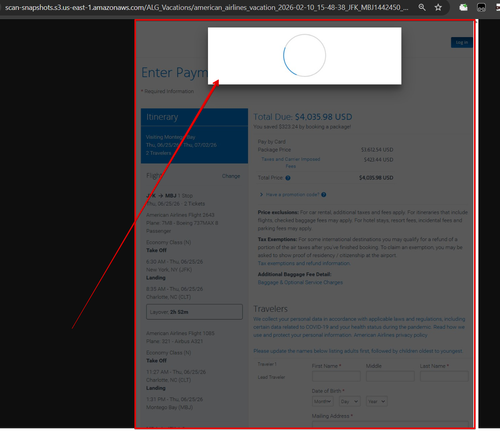Screen dimensions: 500x431
Task: Click the 8:35 AM - Thu, 06/25/26 landing time
Action: [x=174, y=289]
